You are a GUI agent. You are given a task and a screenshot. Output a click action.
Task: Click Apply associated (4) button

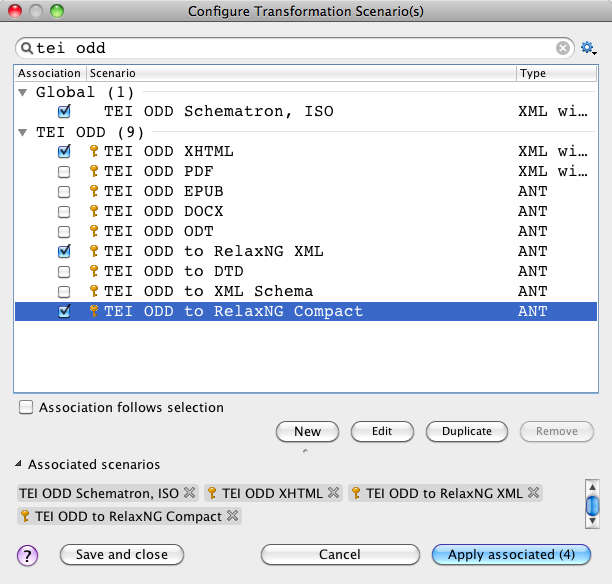(x=511, y=554)
